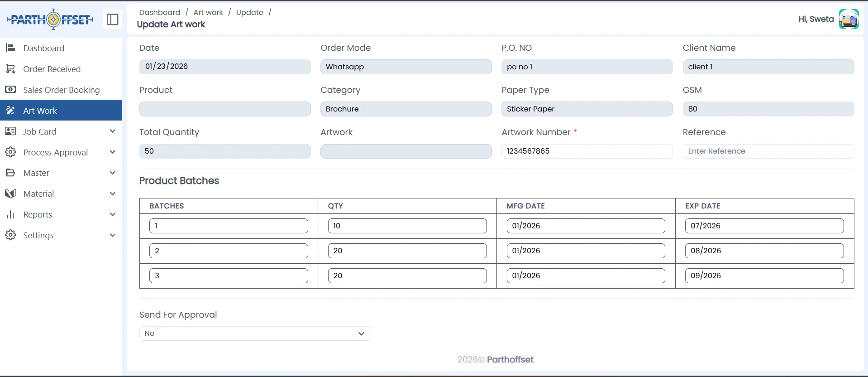868x377 pixels.
Task: Toggle the sidebar collapse icon
Action: point(112,19)
